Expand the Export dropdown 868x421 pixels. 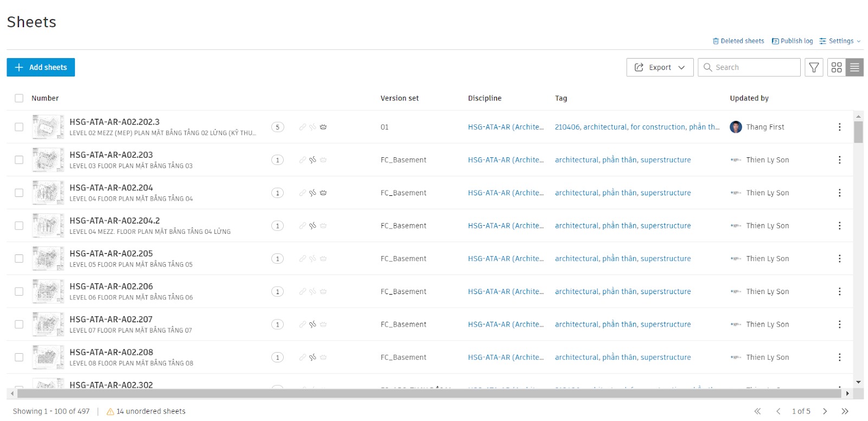[x=660, y=67]
